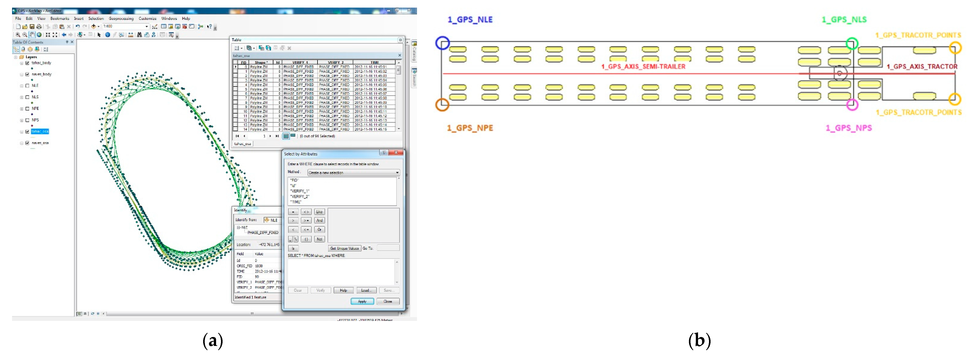
Task: Click Switch Selection in Table toolbar
Action: click(269, 48)
